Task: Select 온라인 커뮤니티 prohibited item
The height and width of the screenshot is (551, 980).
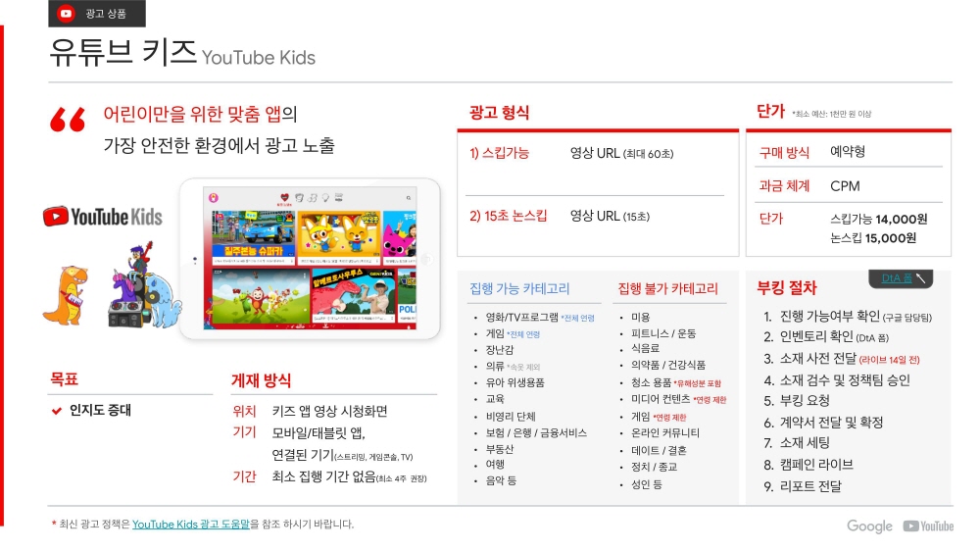Action: (665, 432)
